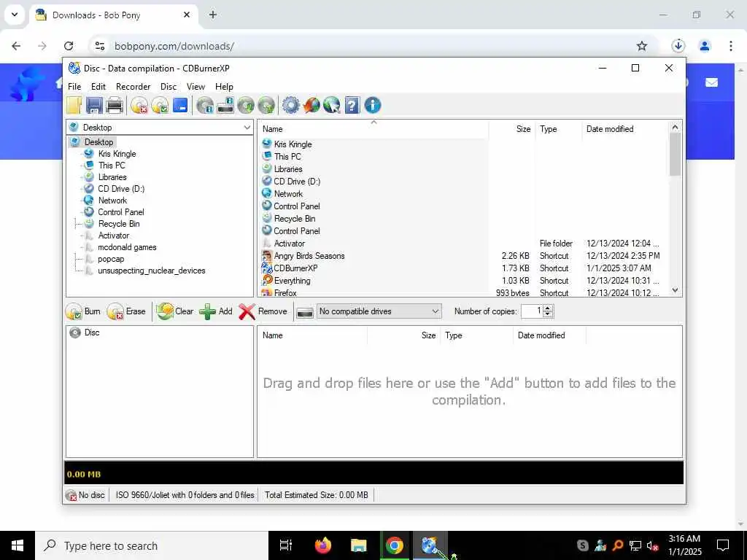
Task: Select popcap folder in the tree
Action: (111, 259)
